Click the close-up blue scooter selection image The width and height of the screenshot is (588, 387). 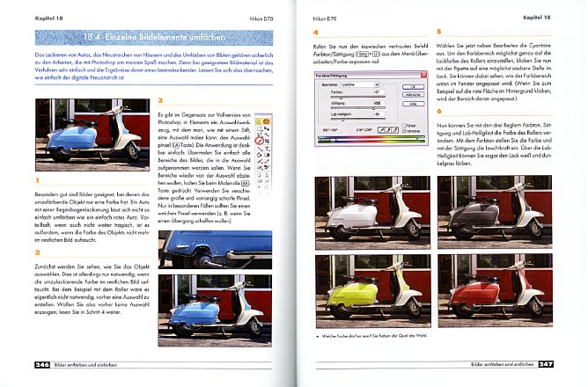[x=216, y=250]
